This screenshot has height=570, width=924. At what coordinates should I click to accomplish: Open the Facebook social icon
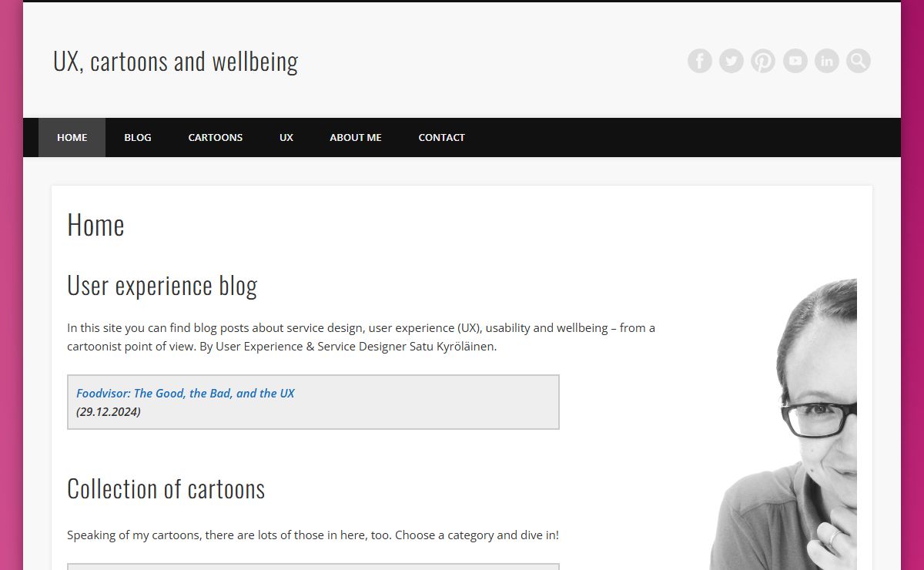pyautogui.click(x=699, y=61)
